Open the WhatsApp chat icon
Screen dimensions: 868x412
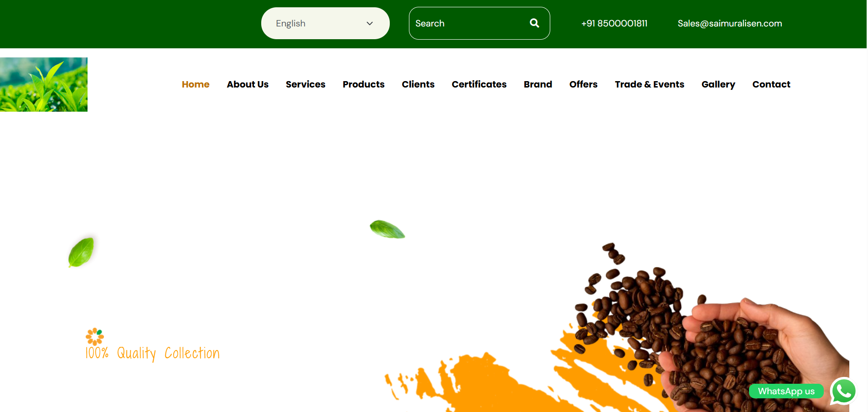tap(843, 391)
